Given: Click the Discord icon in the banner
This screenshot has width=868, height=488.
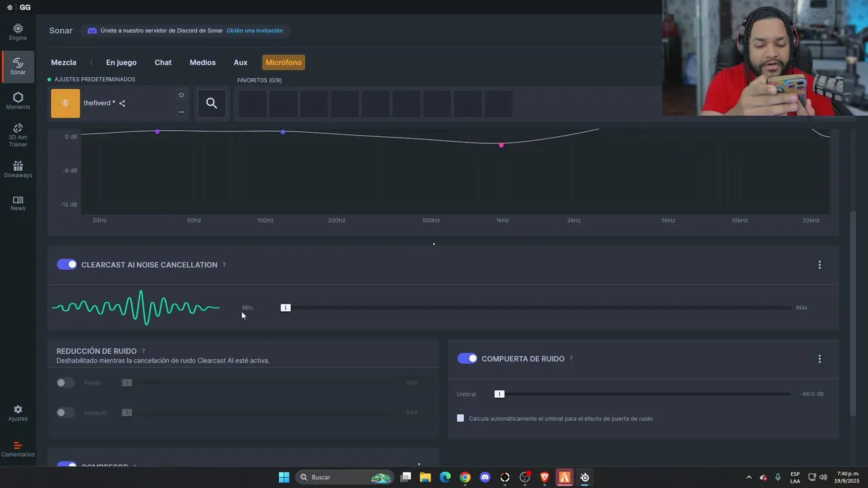Looking at the screenshot, I should (92, 30).
